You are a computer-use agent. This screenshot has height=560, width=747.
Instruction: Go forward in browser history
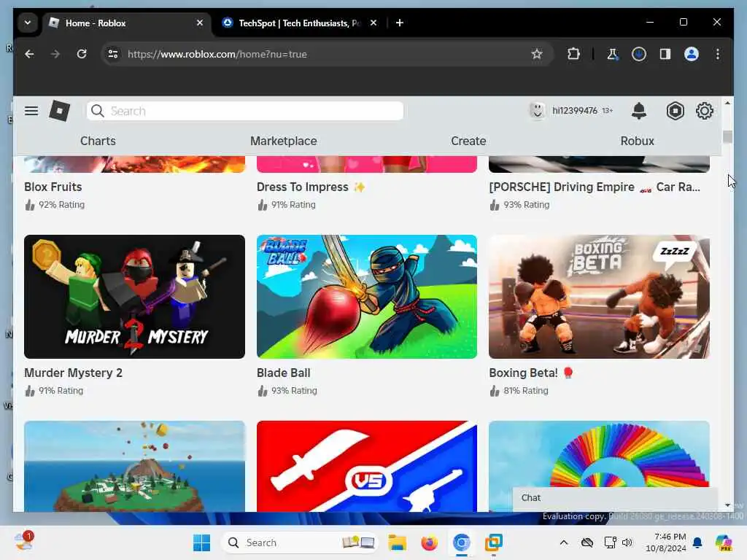(55, 54)
